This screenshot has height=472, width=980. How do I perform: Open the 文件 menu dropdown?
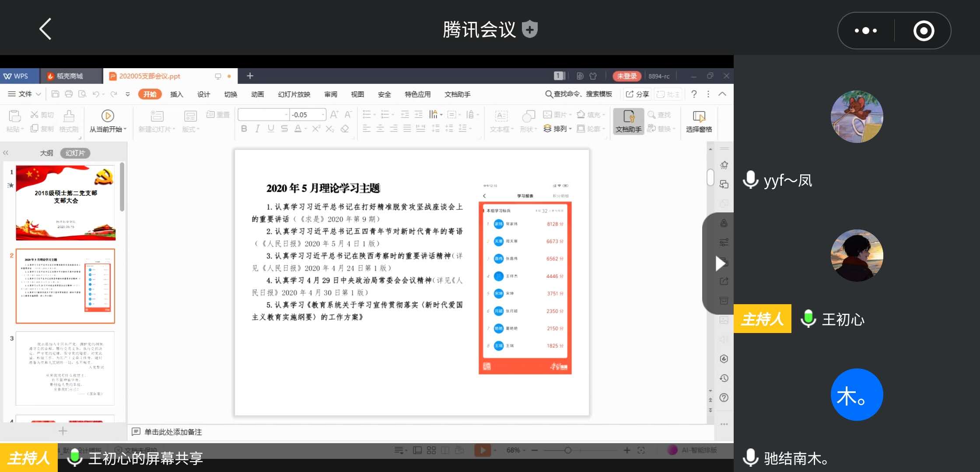pos(24,94)
